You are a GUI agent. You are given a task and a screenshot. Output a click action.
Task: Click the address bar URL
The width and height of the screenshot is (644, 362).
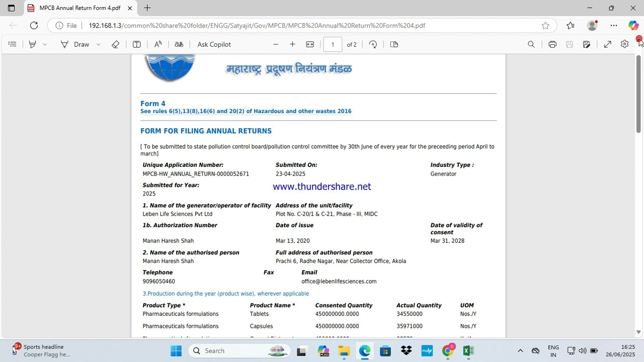[257, 26]
